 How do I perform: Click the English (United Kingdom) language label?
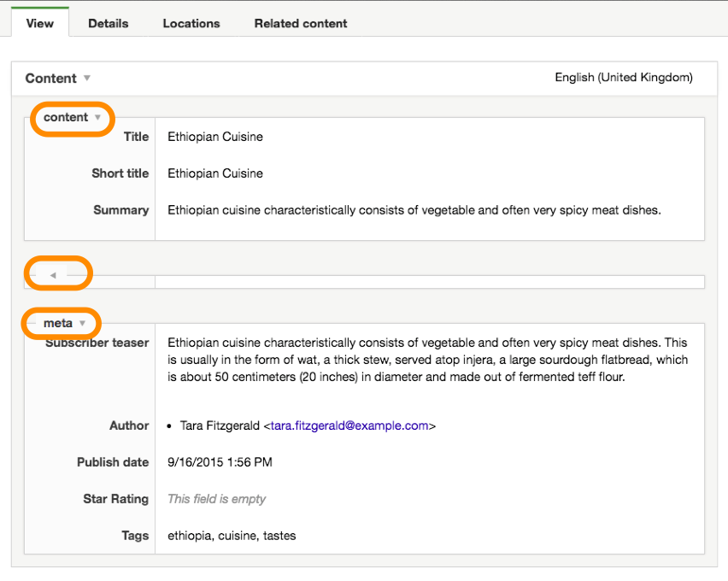pos(624,77)
